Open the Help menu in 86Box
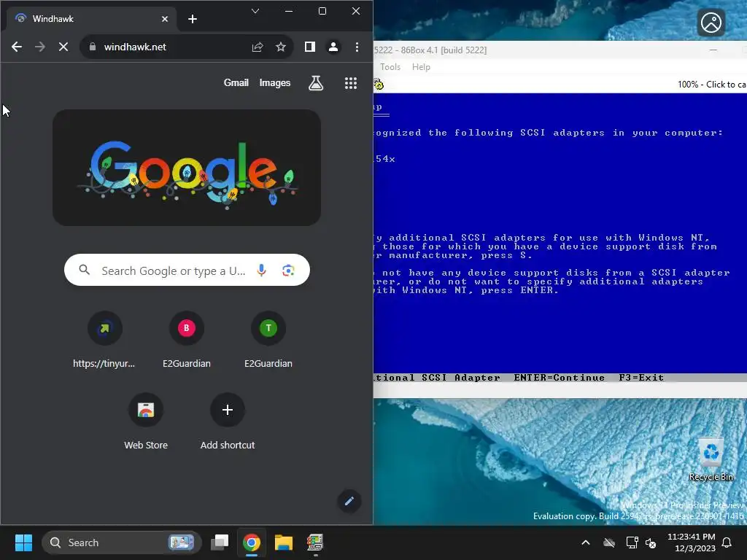The height and width of the screenshot is (560, 747). 421,67
